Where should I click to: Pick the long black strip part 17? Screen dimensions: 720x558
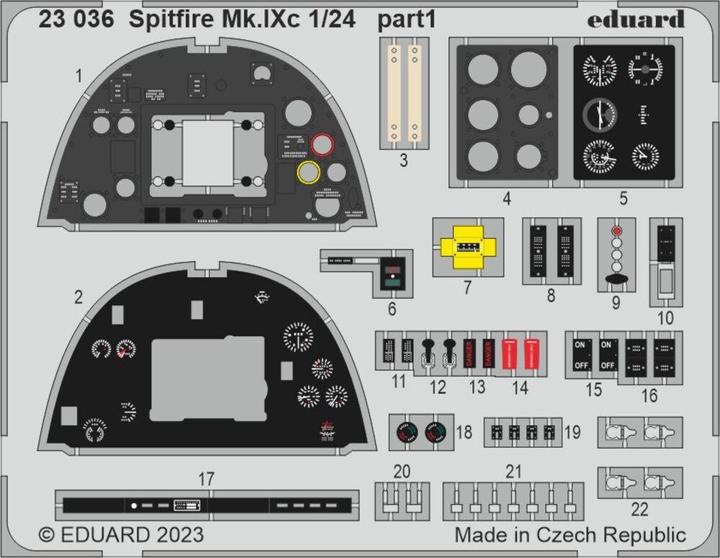click(207, 506)
